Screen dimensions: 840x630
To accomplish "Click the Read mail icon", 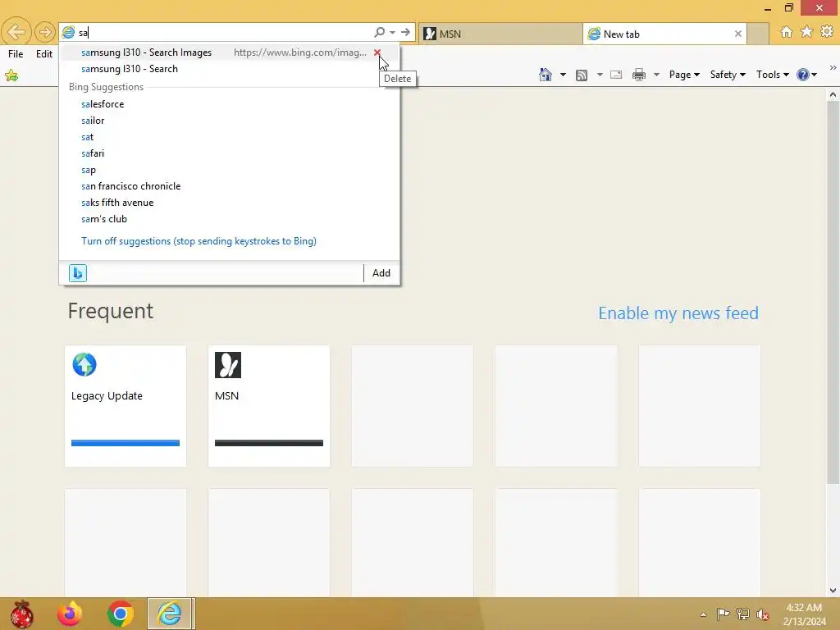I will tap(616, 75).
